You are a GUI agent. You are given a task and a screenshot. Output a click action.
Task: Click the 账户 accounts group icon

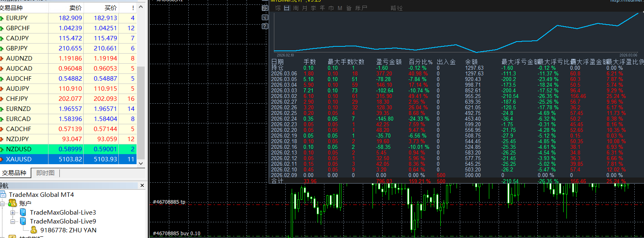(13, 203)
